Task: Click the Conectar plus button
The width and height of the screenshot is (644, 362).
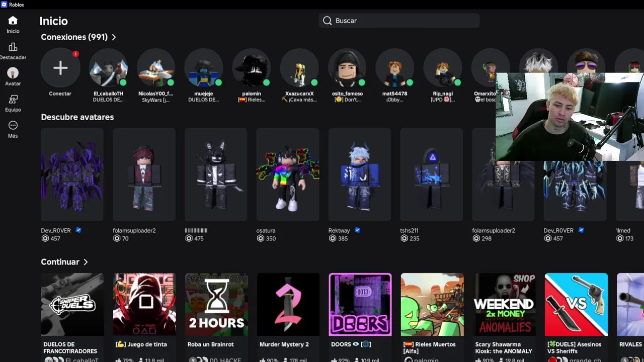Action: pos(60,68)
